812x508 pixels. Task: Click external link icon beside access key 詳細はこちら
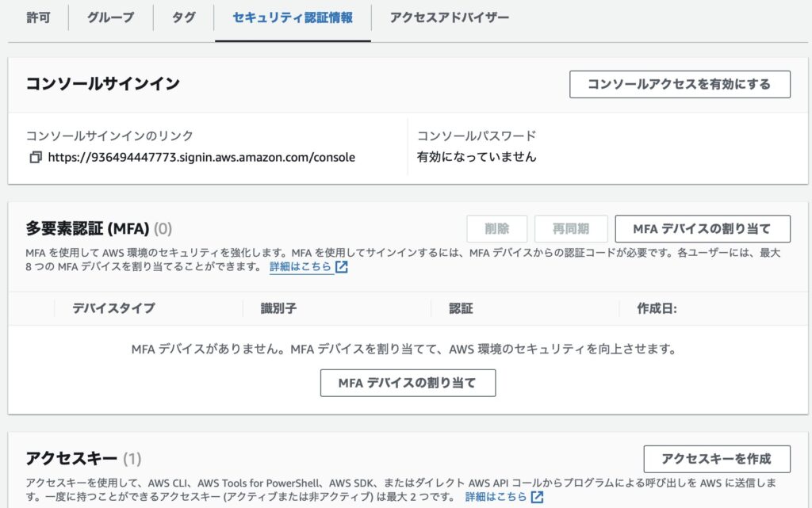pyautogui.click(x=538, y=497)
